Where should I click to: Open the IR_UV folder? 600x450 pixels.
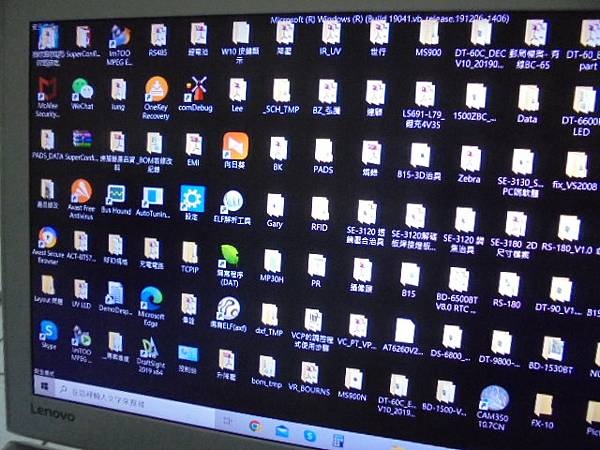point(331,38)
